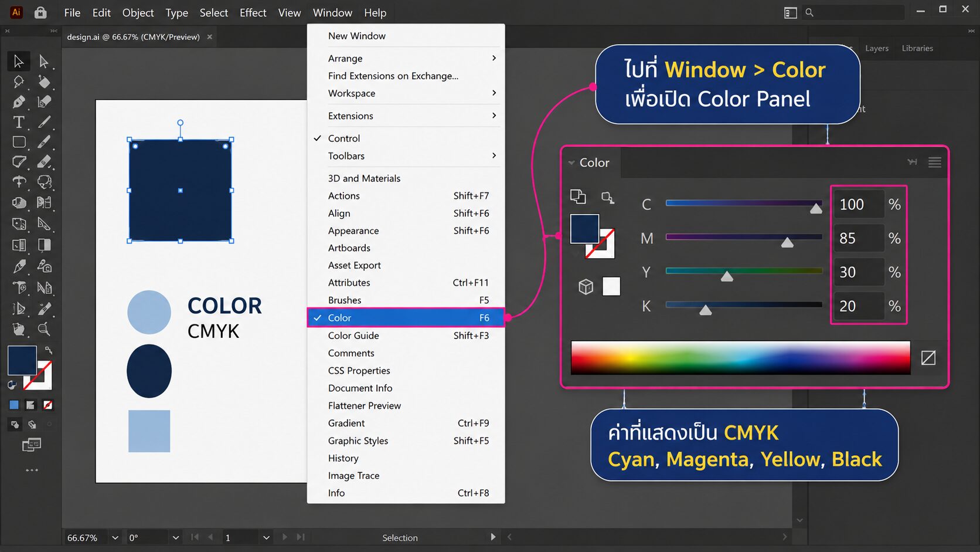Open Image Trace from Window menu

tap(406, 476)
